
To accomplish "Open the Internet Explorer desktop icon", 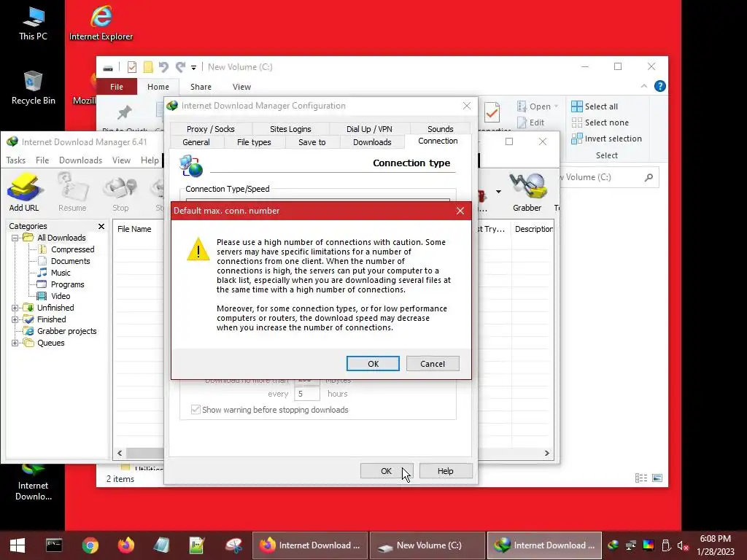I will pyautogui.click(x=101, y=23).
